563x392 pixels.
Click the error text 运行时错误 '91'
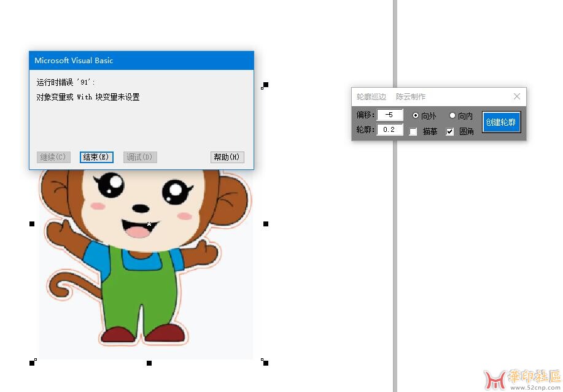click(x=66, y=82)
